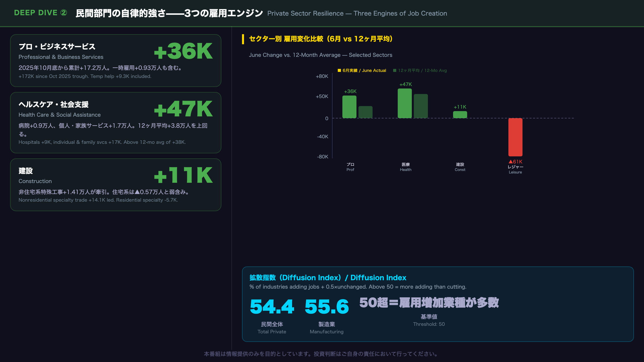Screen dimensions: 644x362
Task: Click the +36K chart bar label
Action: pos(350,91)
